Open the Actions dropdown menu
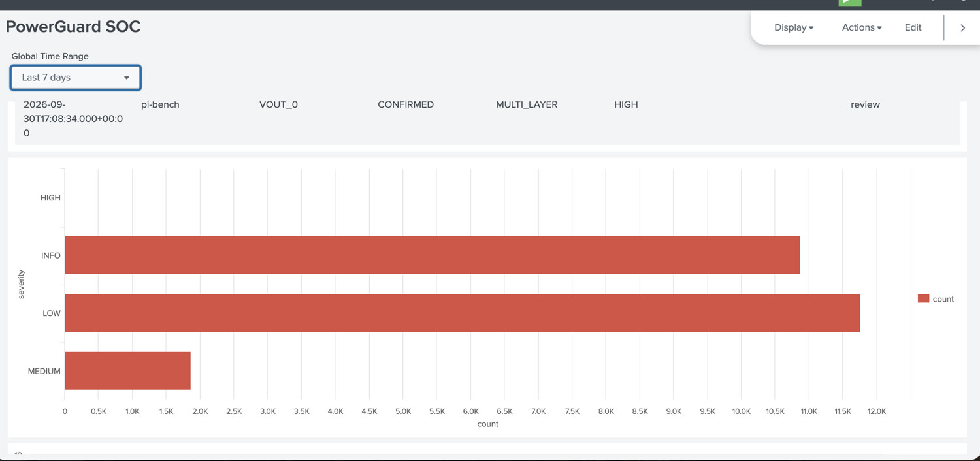980x461 pixels. pos(862,27)
